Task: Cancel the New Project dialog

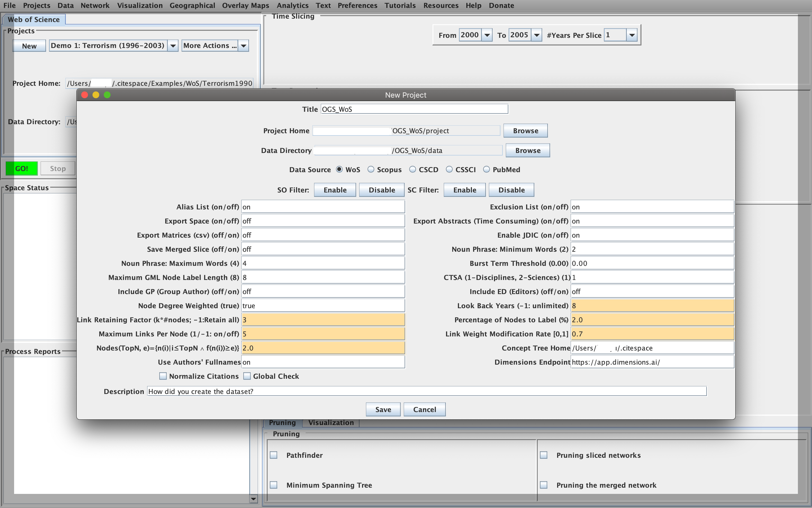Action: pos(424,409)
